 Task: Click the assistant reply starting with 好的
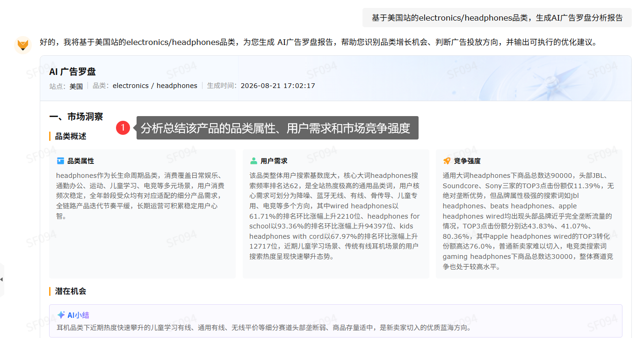(319, 43)
